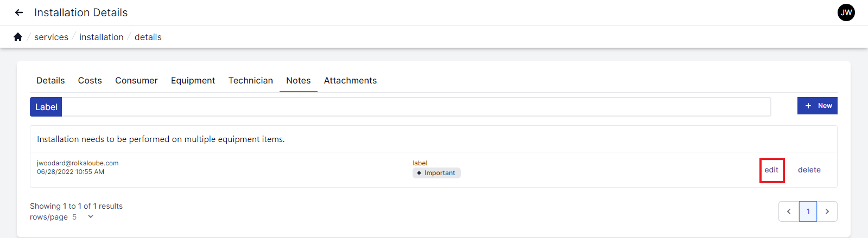Click the New note button
The height and width of the screenshot is (238, 868).
(x=817, y=106)
